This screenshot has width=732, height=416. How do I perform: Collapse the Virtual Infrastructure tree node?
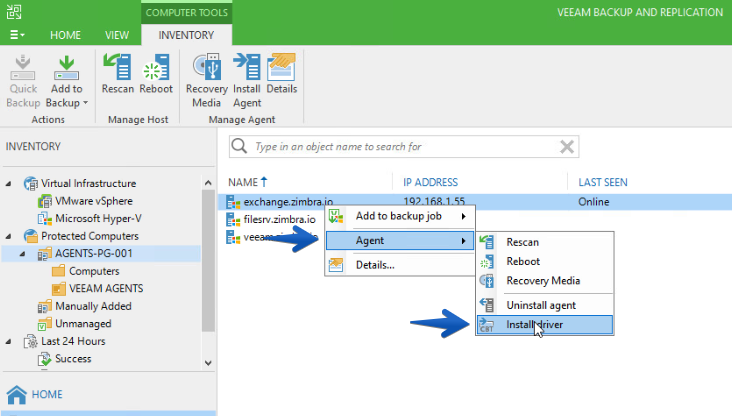click(x=9, y=184)
